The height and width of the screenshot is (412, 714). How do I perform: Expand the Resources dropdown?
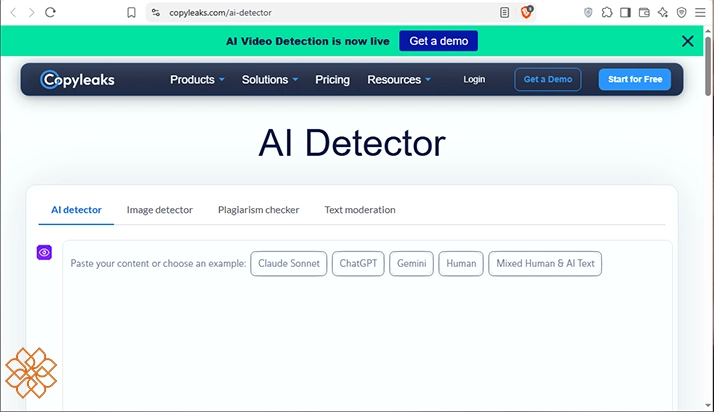point(399,80)
